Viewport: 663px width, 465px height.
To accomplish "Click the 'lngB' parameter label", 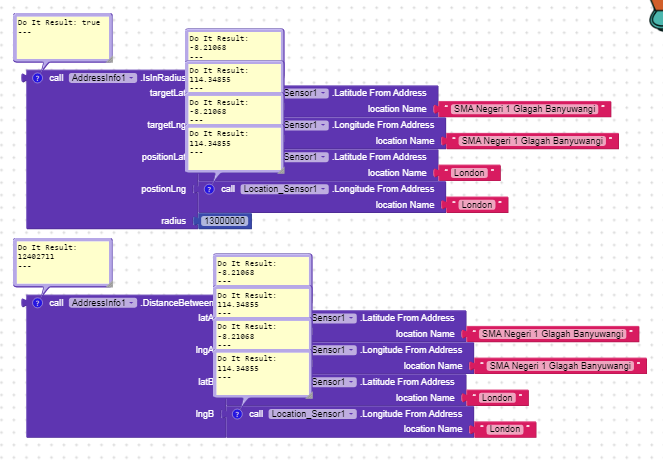I will pos(205,414).
